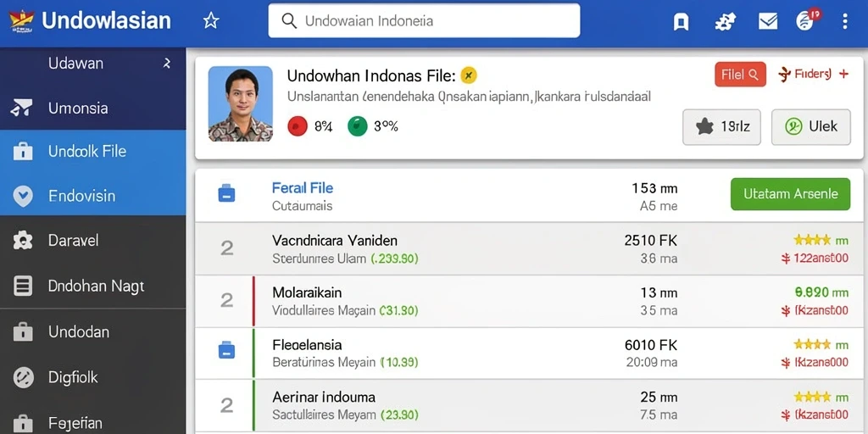868x434 pixels.
Task: Click list icon beside Dndohan Nagt
Action: 23,286
